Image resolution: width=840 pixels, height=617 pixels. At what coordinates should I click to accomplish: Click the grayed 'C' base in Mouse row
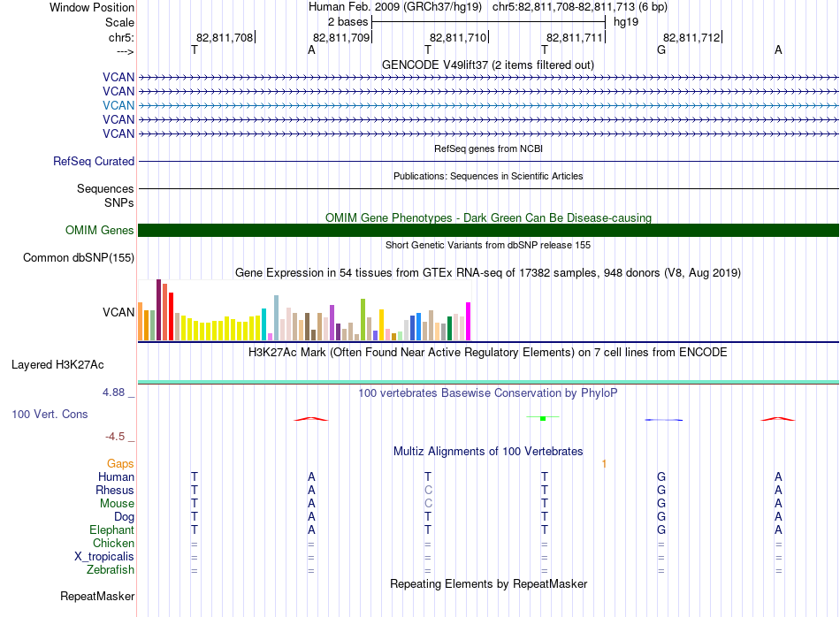tap(428, 504)
